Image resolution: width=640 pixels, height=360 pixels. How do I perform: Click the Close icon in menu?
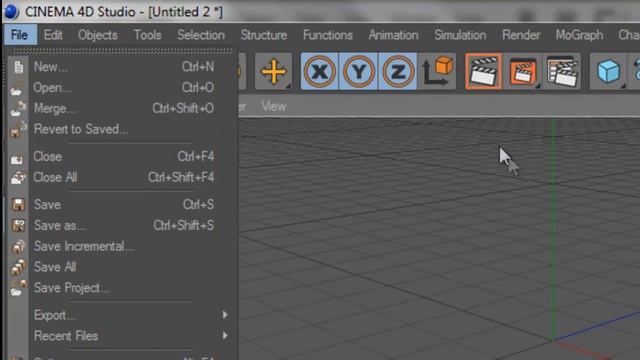17,158
